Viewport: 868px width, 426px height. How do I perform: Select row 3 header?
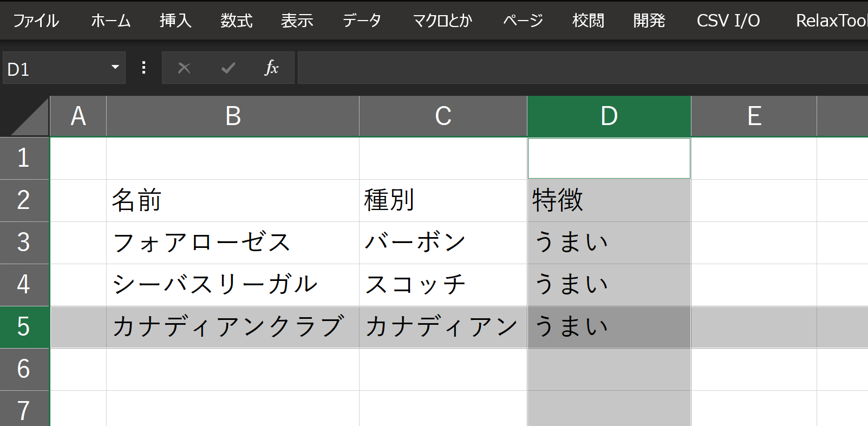pyautogui.click(x=24, y=243)
